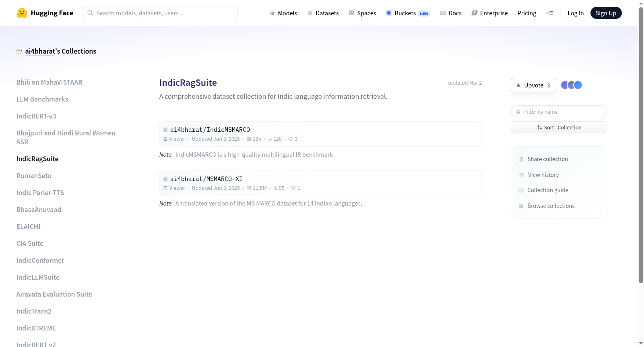This screenshot has height=347, width=644.
Task: Click the Viewer table icon under IndicMSMARCO
Action: (165, 139)
